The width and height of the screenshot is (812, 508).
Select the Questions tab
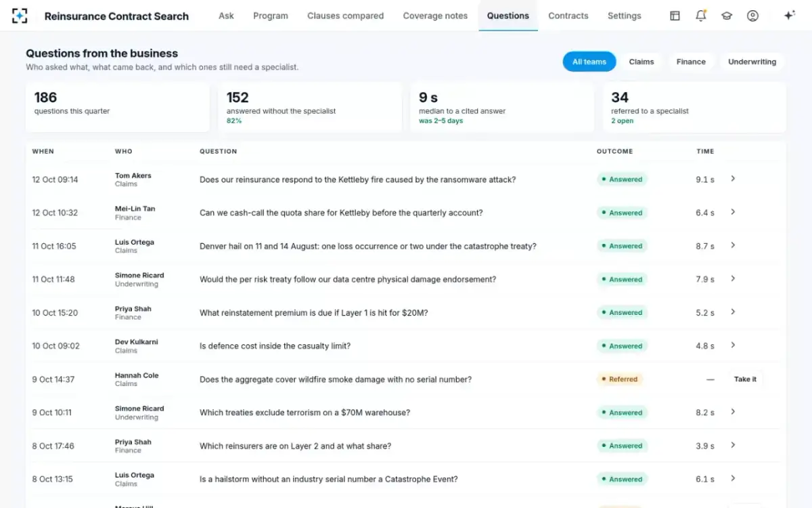click(x=508, y=16)
